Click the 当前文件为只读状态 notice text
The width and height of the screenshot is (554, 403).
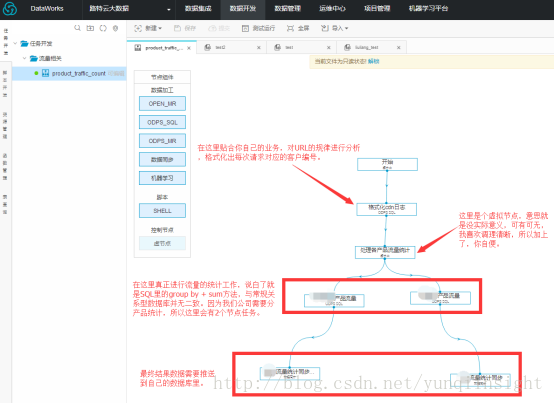pyautogui.click(x=341, y=61)
